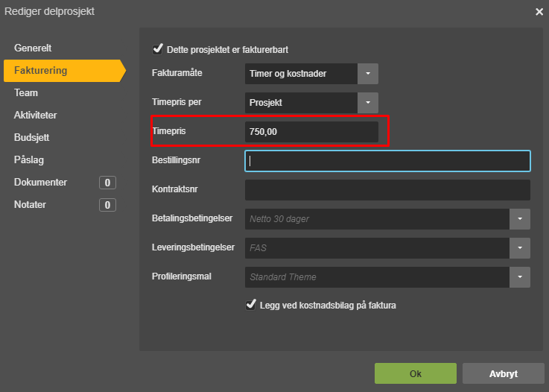The image size is (549, 392).
Task: Toggle Legg ved kostnadsbilag på faktura
Action: point(251,305)
